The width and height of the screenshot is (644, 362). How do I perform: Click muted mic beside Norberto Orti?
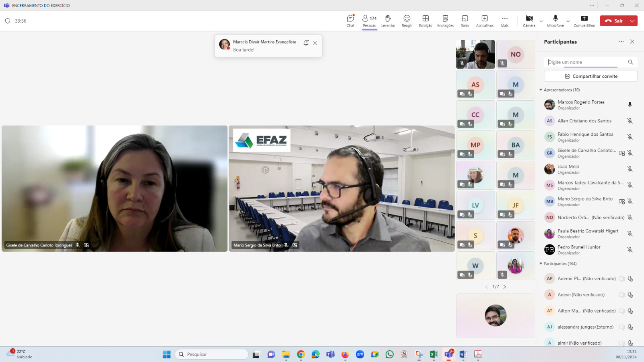click(x=630, y=217)
